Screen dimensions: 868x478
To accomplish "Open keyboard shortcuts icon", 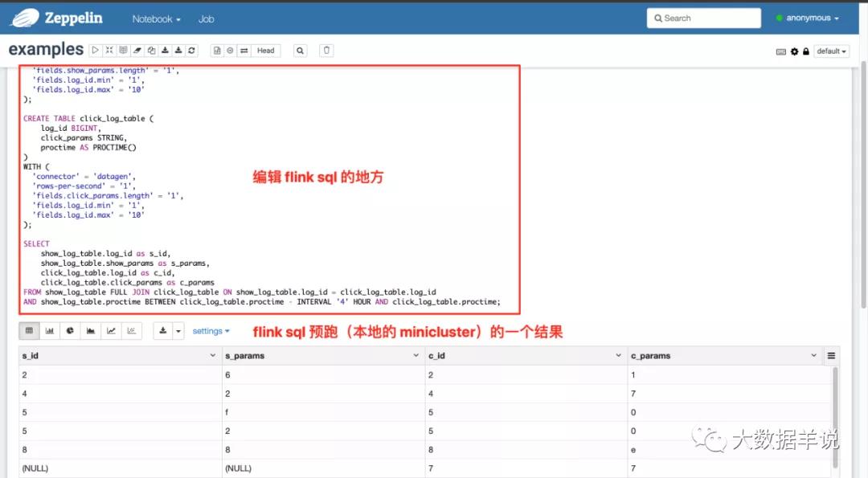I will coord(780,51).
